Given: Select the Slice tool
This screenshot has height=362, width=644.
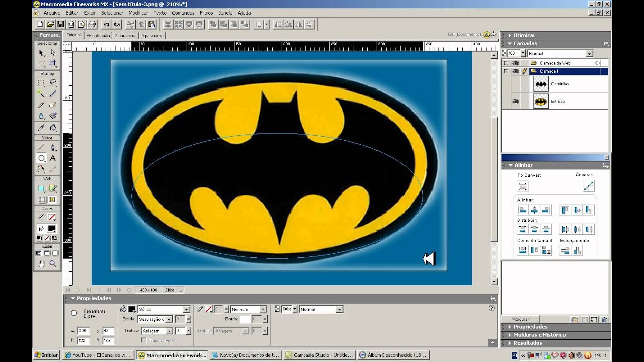Looking at the screenshot, I should tap(53, 189).
